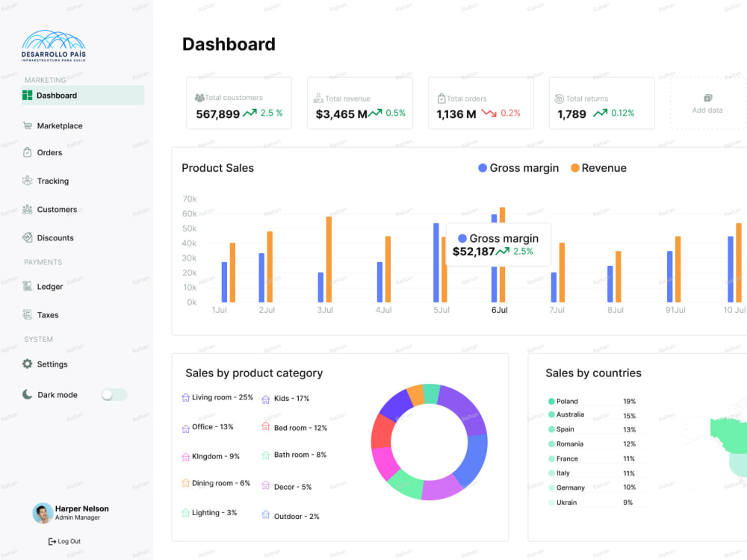Click the Kingdom category house icon
Image resolution: width=747 pixels, height=560 pixels.
186,457
